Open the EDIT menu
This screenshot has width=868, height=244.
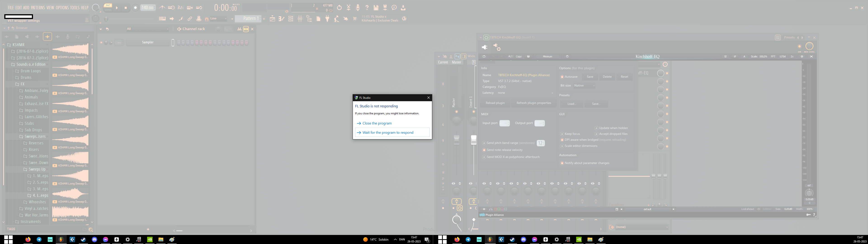[19, 7]
